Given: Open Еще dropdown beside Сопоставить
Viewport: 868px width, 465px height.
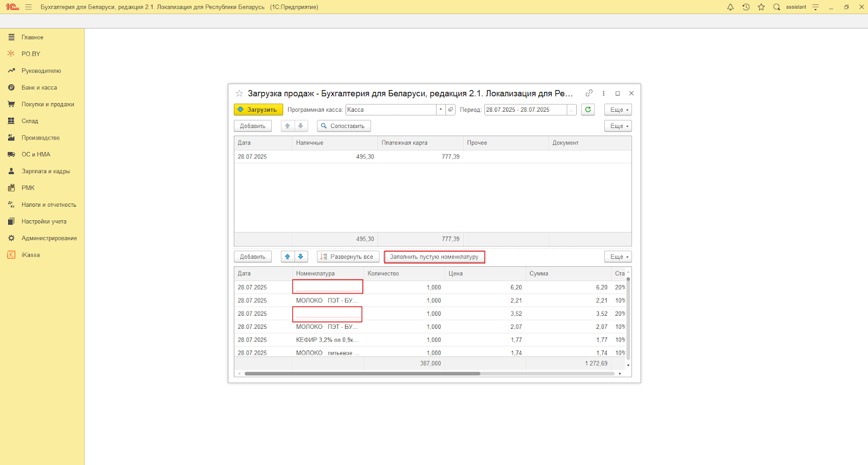Looking at the screenshot, I should click(618, 126).
